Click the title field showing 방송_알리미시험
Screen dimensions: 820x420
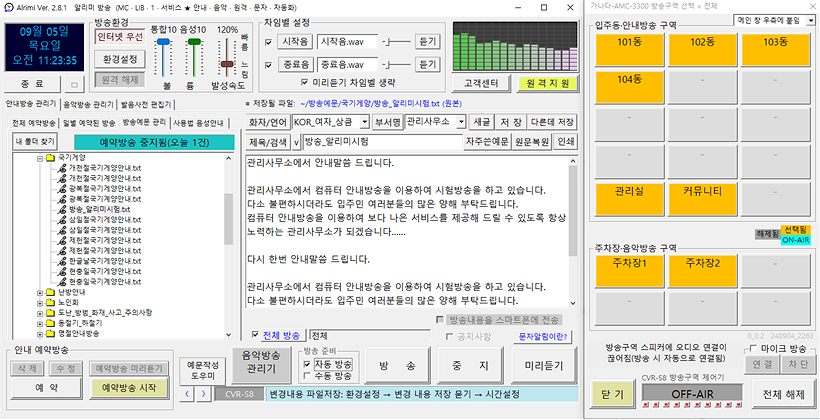coord(382,142)
